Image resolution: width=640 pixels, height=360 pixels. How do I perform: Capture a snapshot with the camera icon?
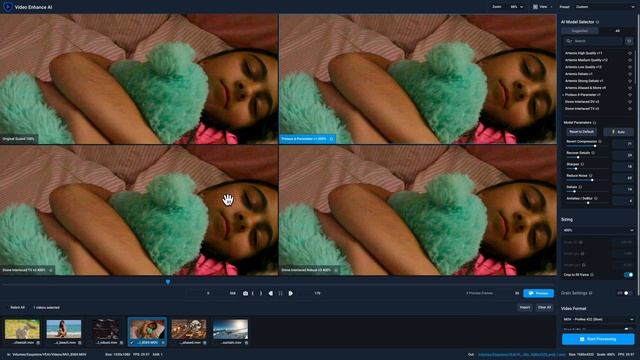tap(245, 293)
